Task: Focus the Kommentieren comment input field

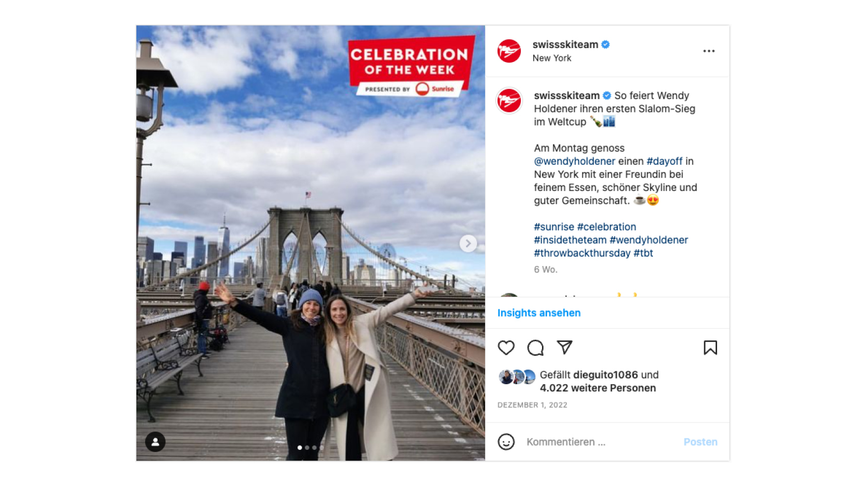Action: 599,442
